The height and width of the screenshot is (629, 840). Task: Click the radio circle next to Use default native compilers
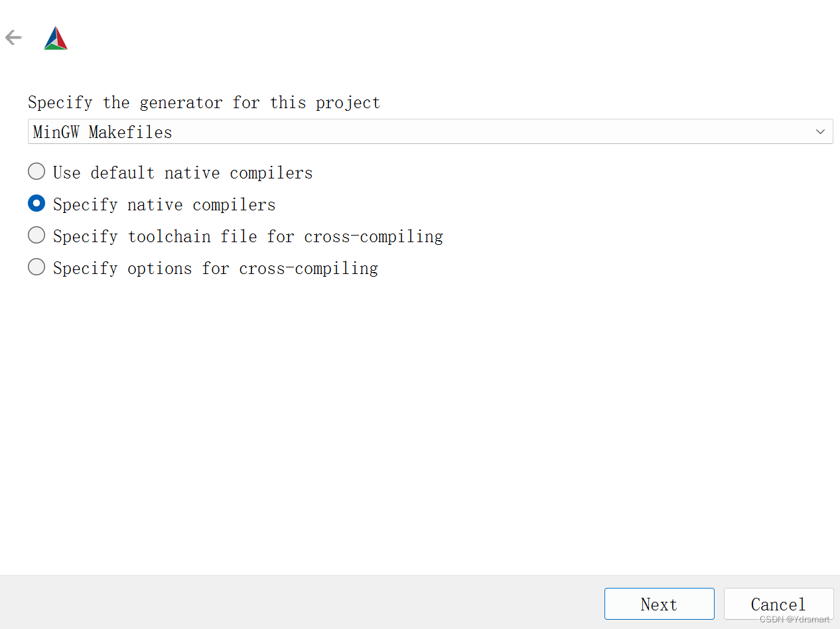click(x=36, y=171)
